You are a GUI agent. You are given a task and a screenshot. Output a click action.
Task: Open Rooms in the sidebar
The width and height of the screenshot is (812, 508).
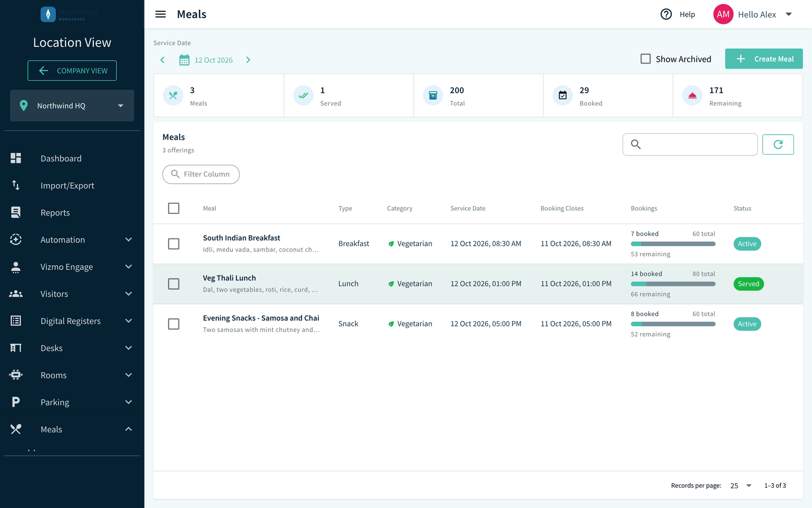click(x=54, y=375)
